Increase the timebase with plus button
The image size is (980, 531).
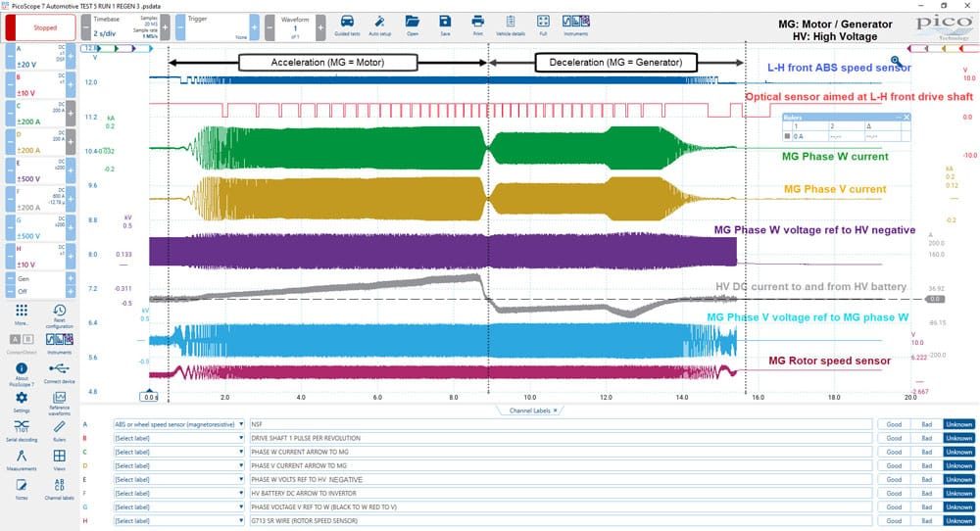point(165,27)
